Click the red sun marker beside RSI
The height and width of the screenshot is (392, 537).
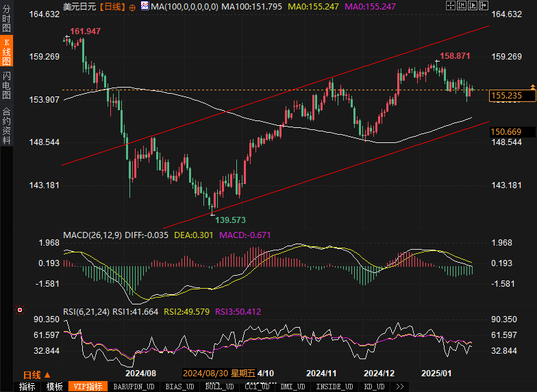pos(20,310)
